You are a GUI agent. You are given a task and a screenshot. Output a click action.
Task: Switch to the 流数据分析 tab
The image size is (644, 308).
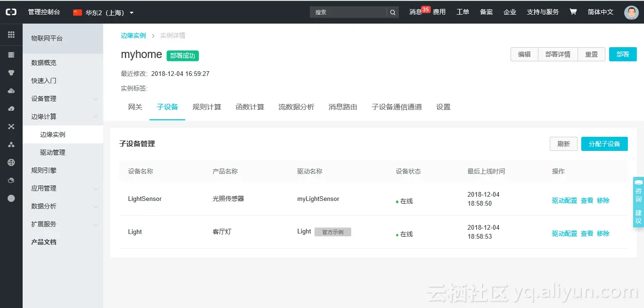pyautogui.click(x=296, y=107)
